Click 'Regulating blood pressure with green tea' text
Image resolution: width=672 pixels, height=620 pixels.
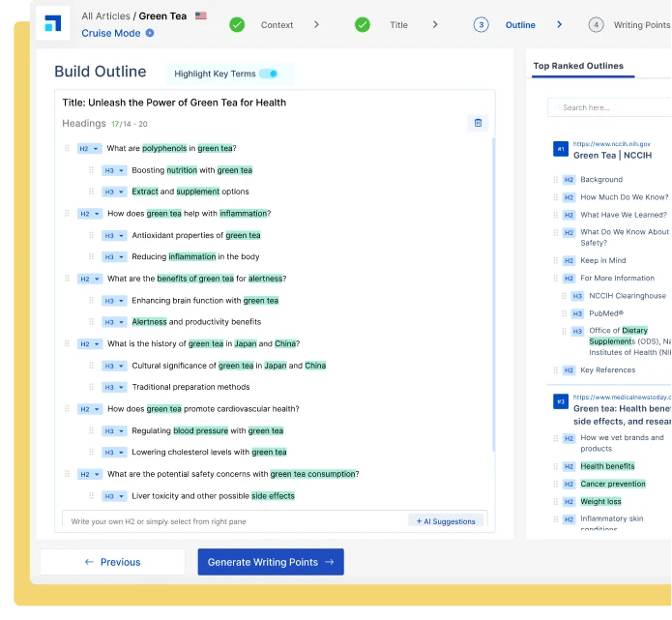point(208,430)
